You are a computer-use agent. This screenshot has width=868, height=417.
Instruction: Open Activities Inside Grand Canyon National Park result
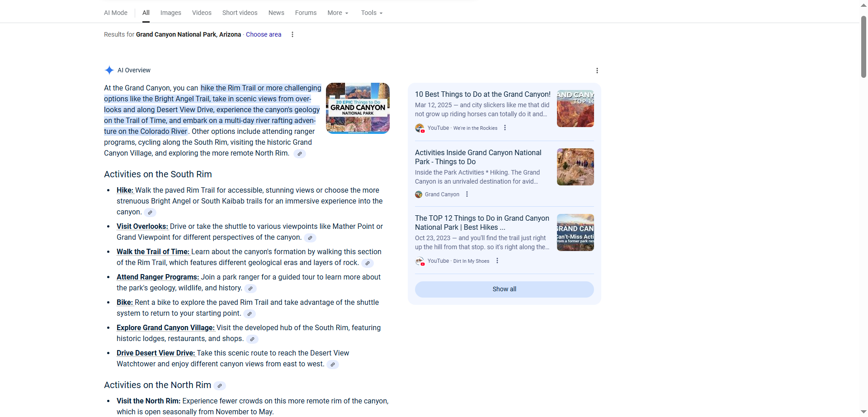(x=478, y=157)
